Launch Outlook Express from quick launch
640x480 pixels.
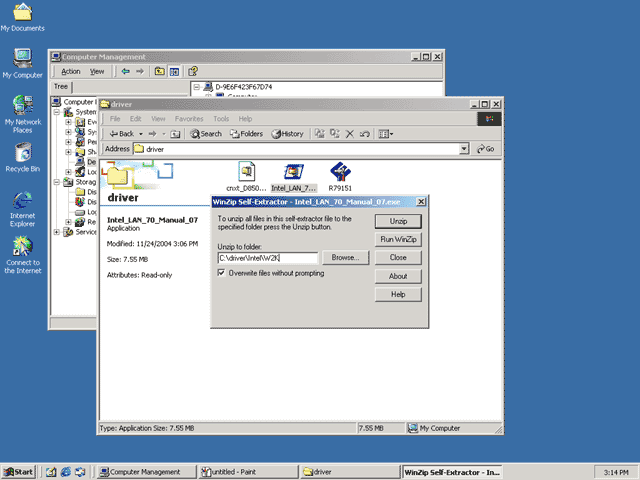(80, 472)
